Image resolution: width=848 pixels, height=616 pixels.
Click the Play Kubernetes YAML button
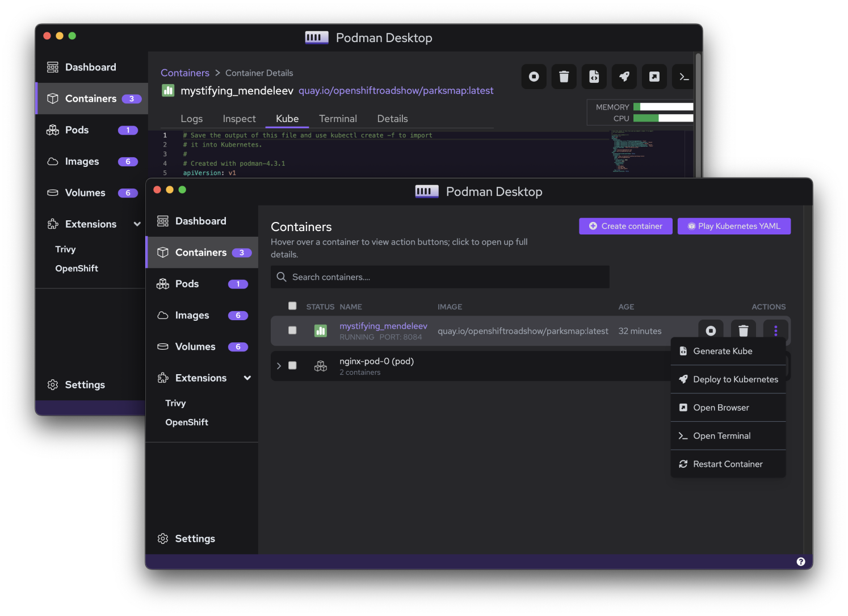point(734,226)
